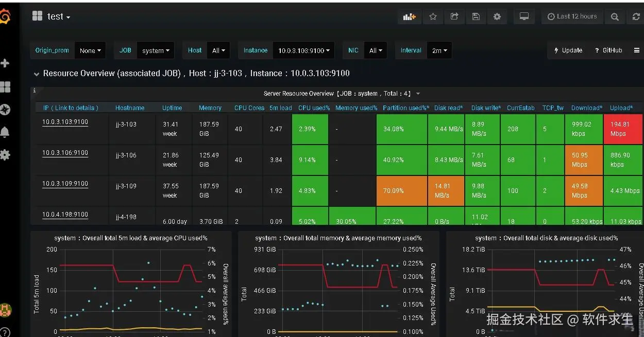Sort by Upload* column header
The width and height of the screenshot is (644, 337).
tap(621, 108)
